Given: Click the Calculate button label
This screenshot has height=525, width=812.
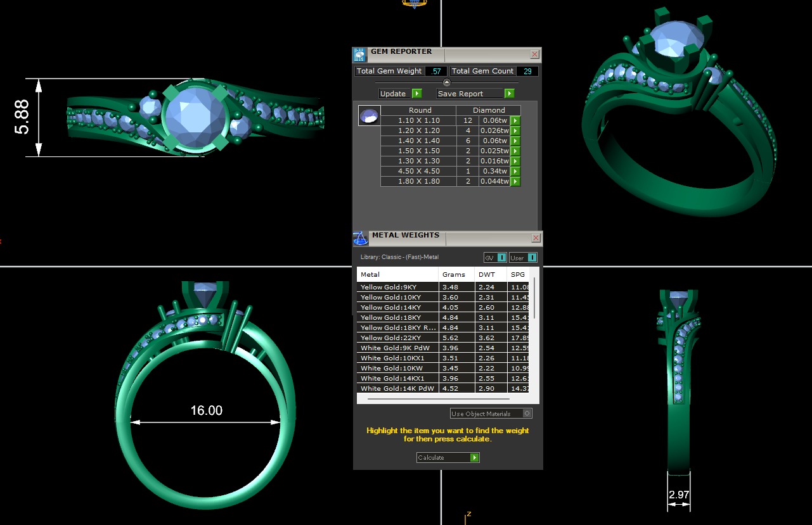Looking at the screenshot, I should pyautogui.click(x=431, y=457).
